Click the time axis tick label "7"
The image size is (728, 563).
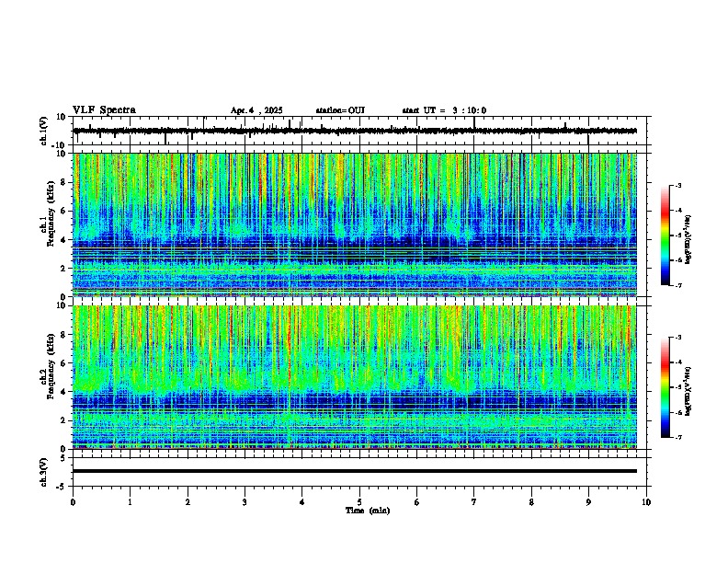click(x=474, y=502)
